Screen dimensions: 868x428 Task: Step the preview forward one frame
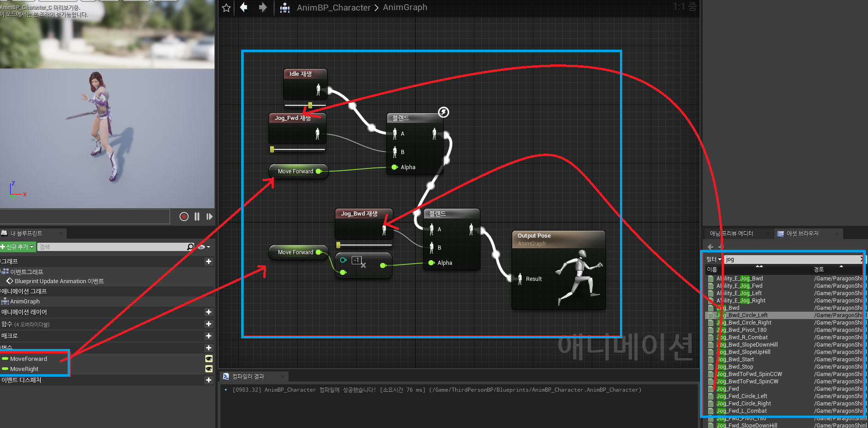pos(209,217)
